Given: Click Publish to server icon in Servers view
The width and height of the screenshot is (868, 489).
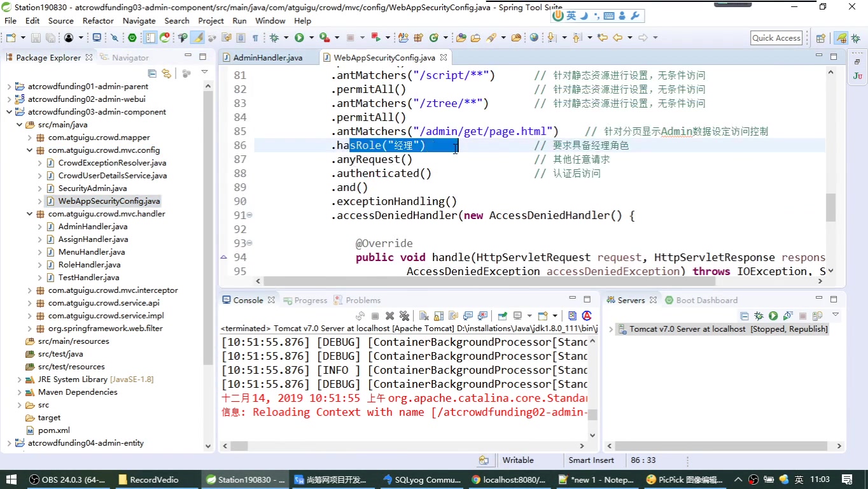Looking at the screenshot, I should 817,316.
